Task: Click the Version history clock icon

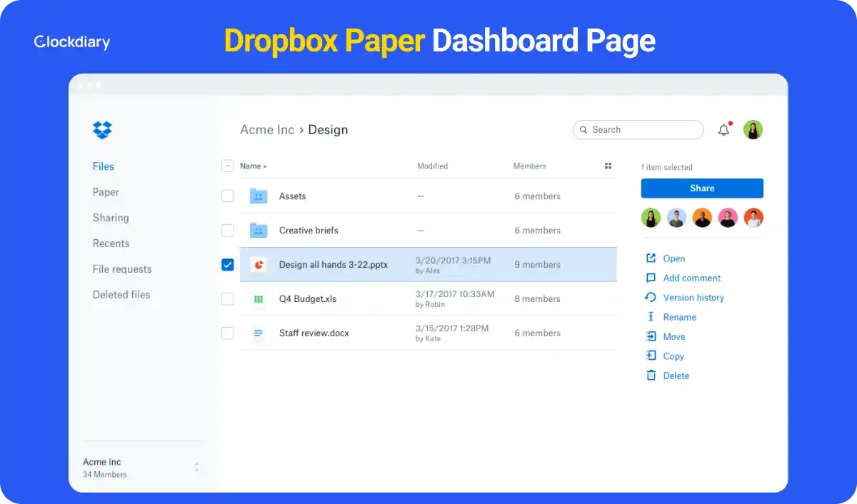Action: coord(651,297)
